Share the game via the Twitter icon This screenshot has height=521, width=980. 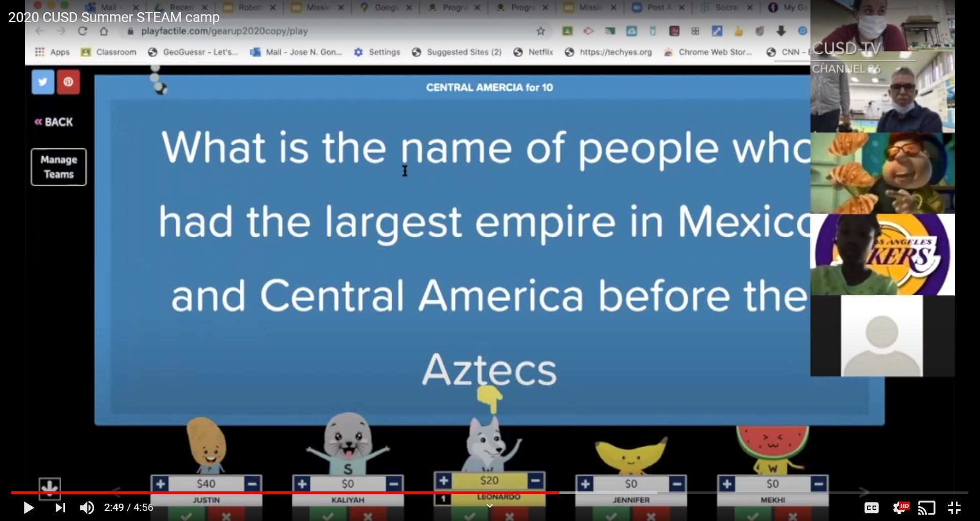[43, 82]
